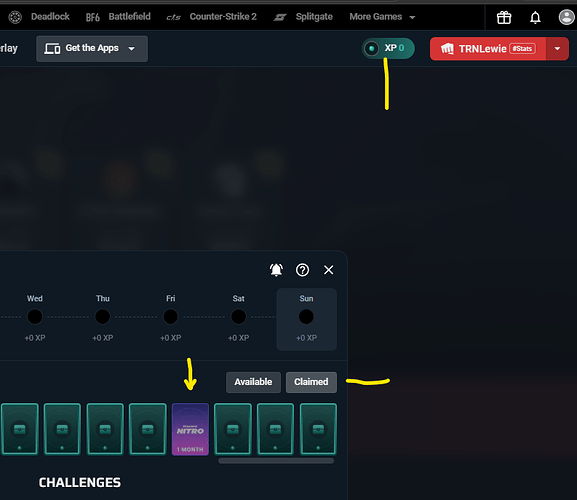Select the Nitro 1 Month reward card
Image resolution: width=577 pixels, height=500 pixels.
pyautogui.click(x=190, y=429)
